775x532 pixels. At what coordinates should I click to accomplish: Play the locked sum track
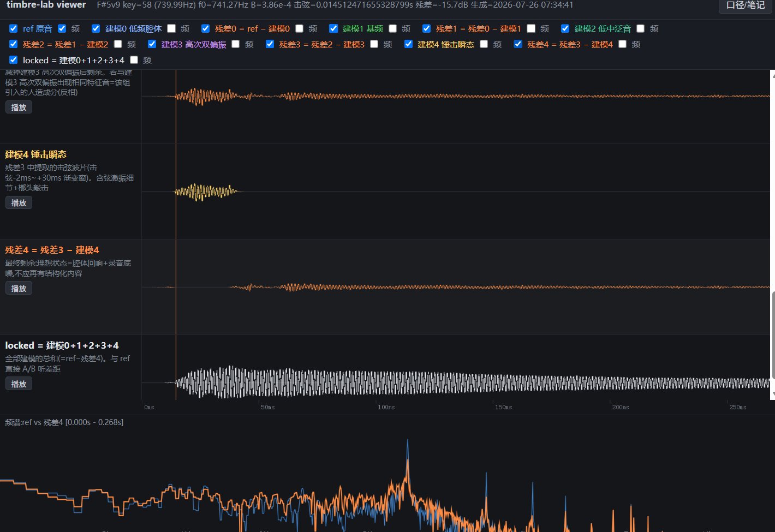(x=19, y=384)
